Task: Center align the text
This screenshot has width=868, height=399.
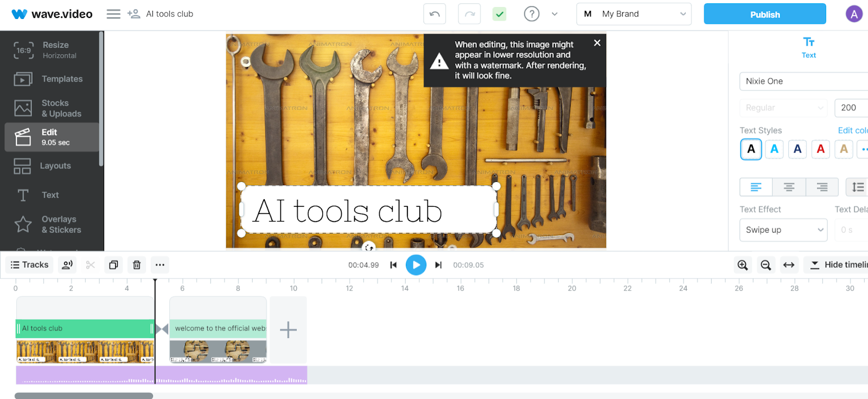Action: tap(789, 187)
